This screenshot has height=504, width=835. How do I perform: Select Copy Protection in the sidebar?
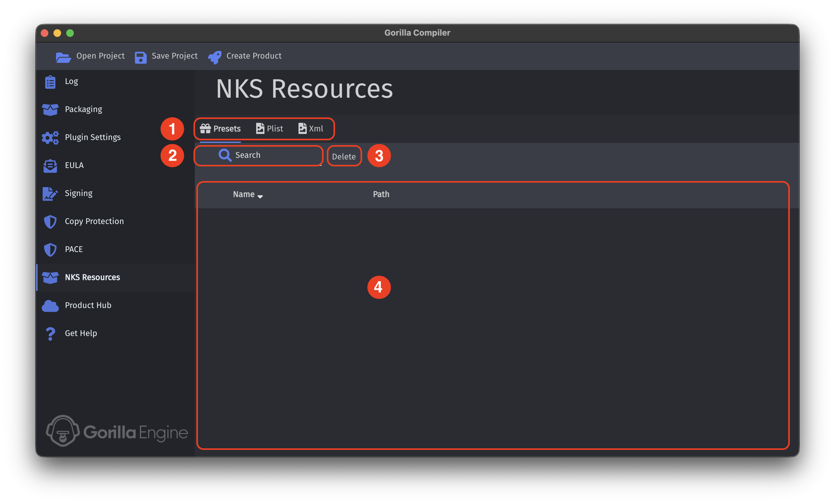click(x=115, y=222)
